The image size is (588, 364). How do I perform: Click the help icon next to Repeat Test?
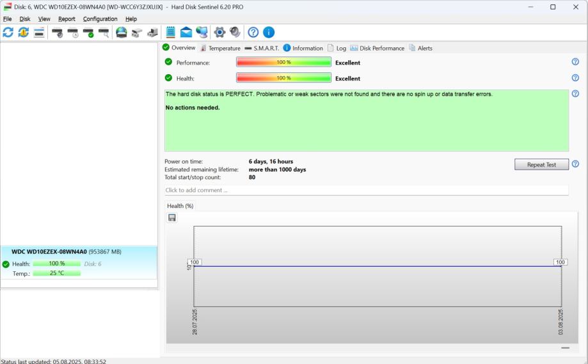click(x=575, y=164)
